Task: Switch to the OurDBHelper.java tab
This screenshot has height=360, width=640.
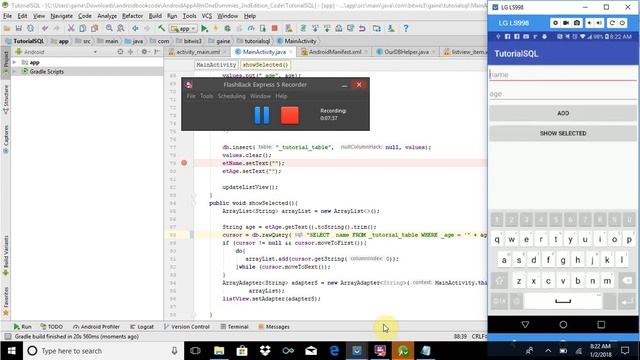Action: click(406, 52)
